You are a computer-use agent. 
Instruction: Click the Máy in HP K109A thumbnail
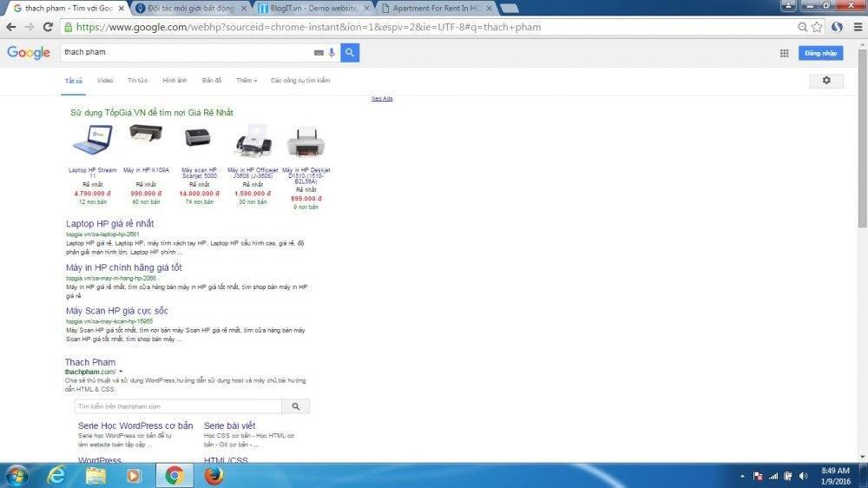click(146, 134)
